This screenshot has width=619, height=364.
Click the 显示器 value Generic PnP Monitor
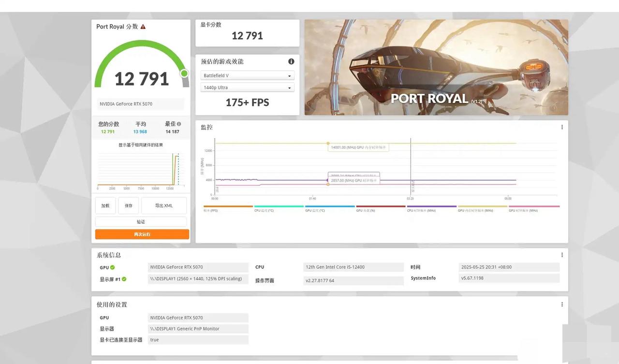pyautogui.click(x=198, y=329)
